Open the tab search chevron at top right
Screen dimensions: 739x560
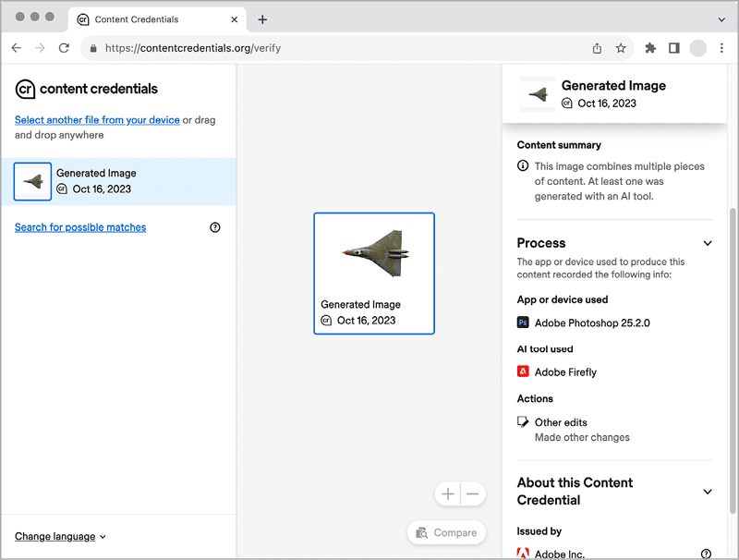(721, 19)
